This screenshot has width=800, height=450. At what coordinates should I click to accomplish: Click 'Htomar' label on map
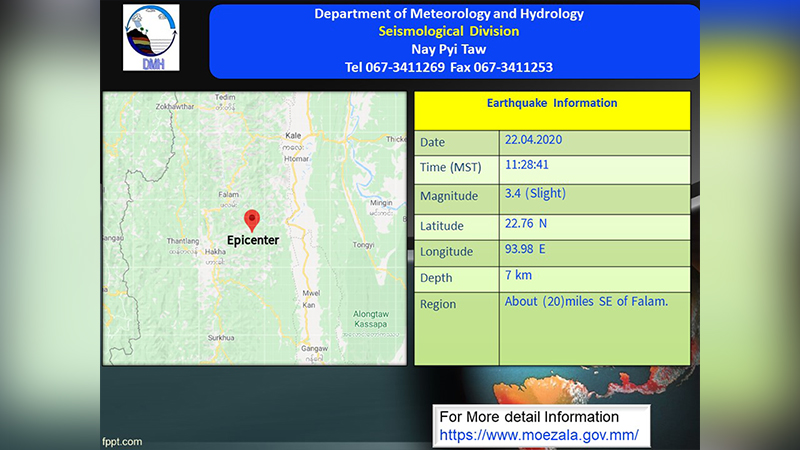click(x=296, y=159)
